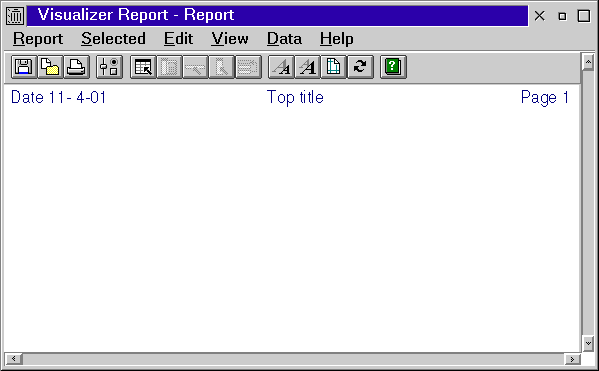Select the table with cursor icon
The width and height of the screenshot is (599, 371).
pyautogui.click(x=143, y=67)
